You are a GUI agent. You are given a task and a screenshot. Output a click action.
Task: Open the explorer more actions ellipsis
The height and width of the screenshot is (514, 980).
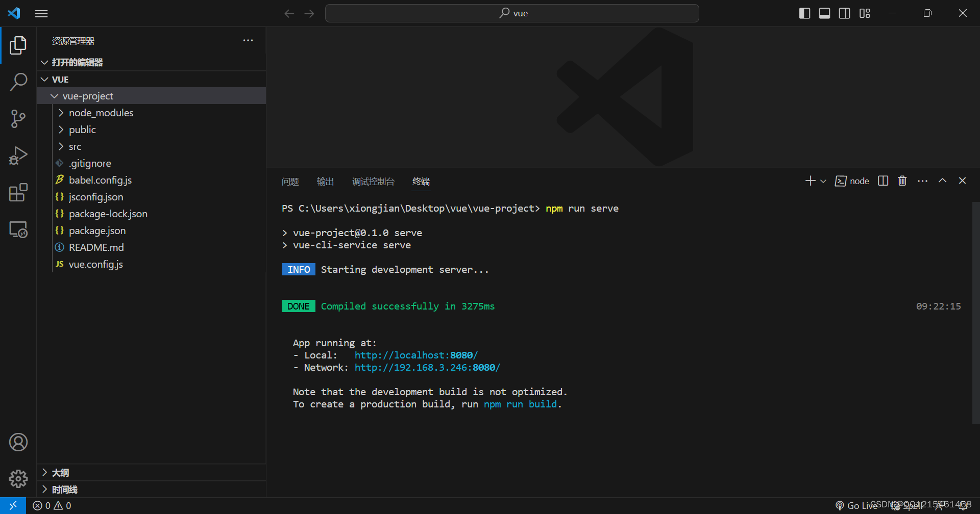(x=248, y=40)
